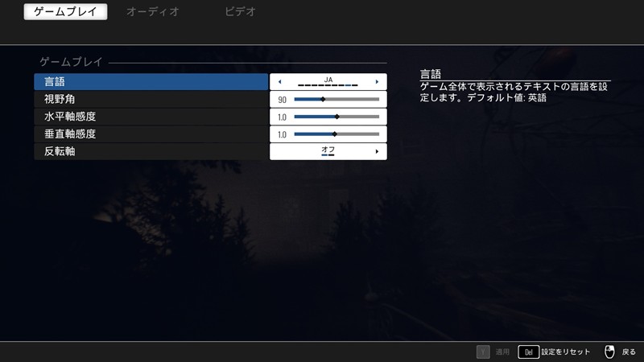Click 戻る to go back
Viewport: 644px width, 362px height.
coord(629,352)
